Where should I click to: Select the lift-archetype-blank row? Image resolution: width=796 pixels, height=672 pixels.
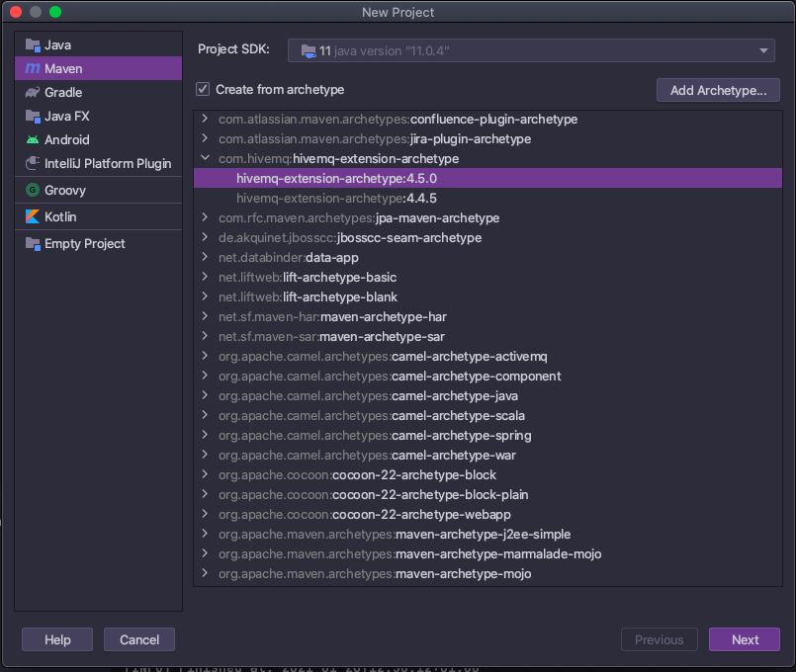coord(487,296)
